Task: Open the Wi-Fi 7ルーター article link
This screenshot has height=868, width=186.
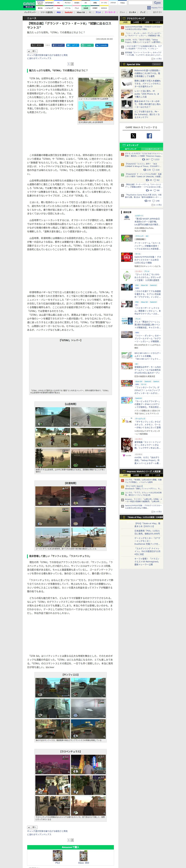Action: [x=147, y=104]
